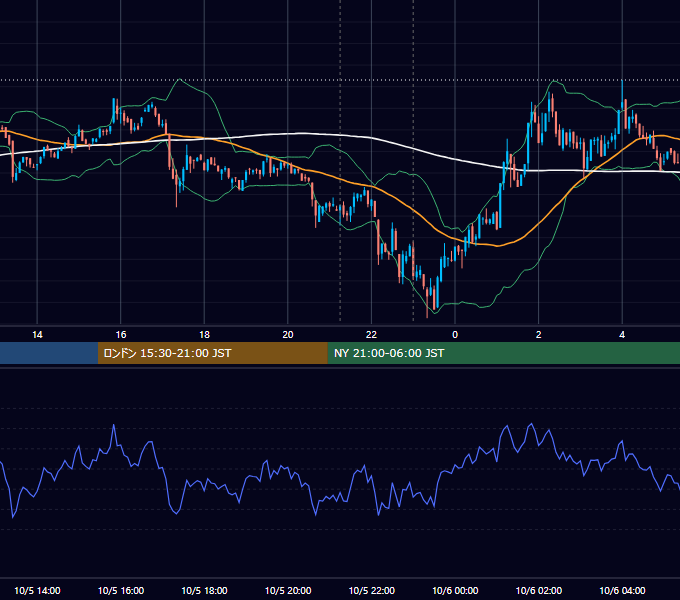Viewport: 680px width, 600px height.
Task: Click the 0 hour label on price chart axis
Action: tap(455, 335)
